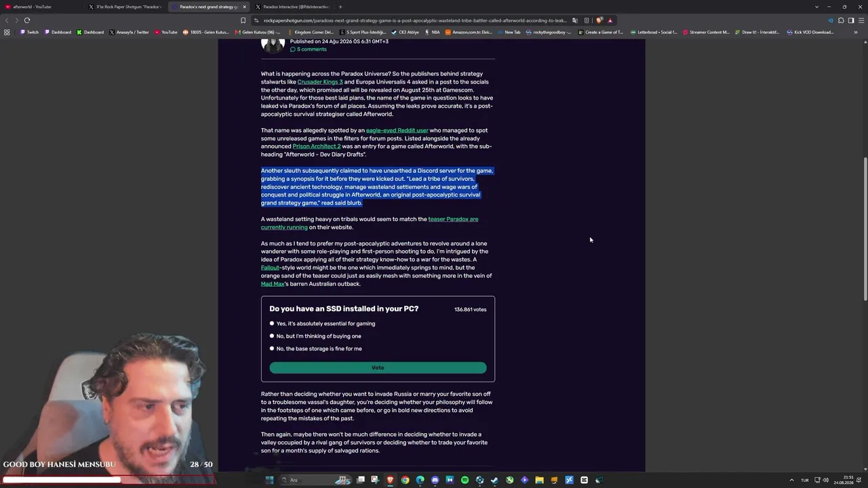Open Task View from the taskbar
Screen dimensions: 868x488
point(361,480)
